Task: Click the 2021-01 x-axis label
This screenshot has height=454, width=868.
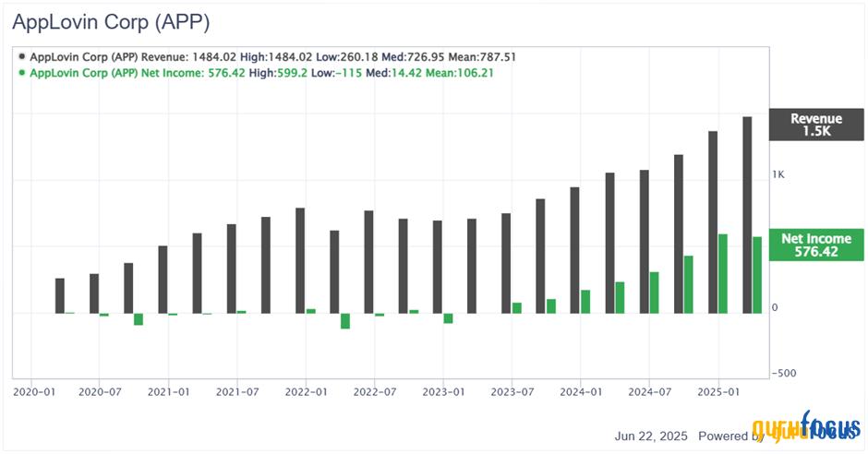Action: (169, 392)
